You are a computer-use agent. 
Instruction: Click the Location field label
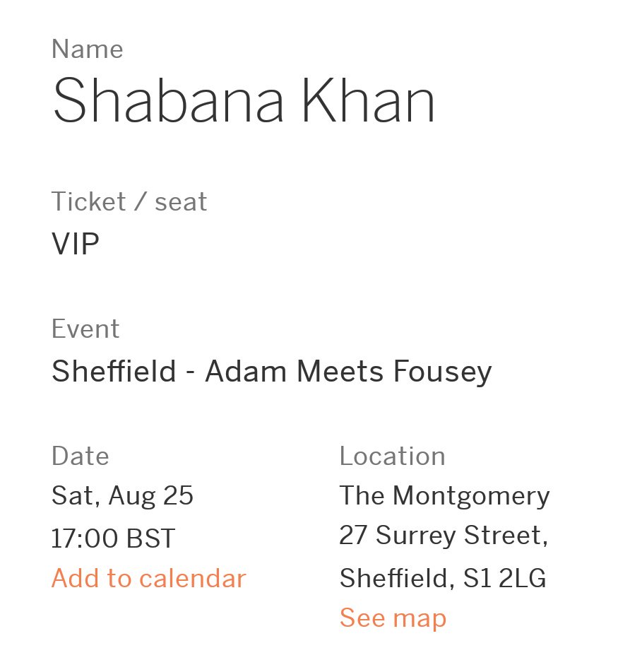click(392, 456)
